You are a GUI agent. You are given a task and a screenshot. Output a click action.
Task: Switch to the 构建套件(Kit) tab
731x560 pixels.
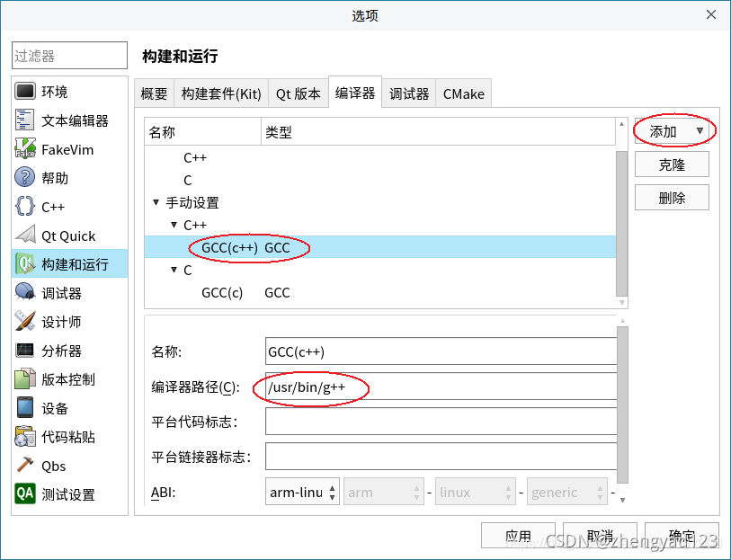221,93
